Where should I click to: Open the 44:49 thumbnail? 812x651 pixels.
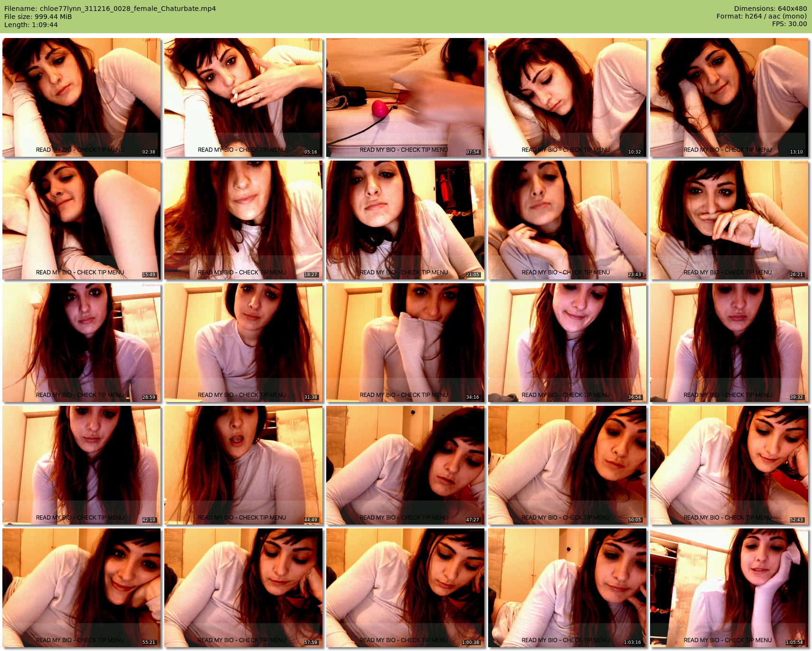pos(243,465)
